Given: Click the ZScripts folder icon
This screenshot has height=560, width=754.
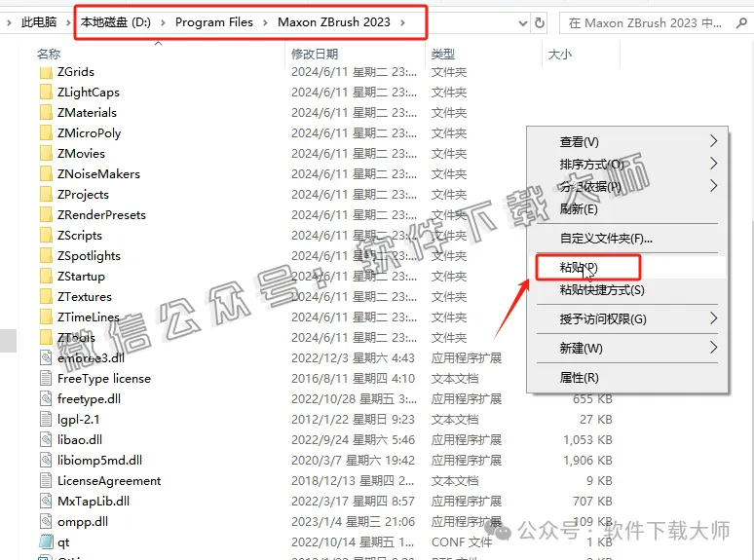Looking at the screenshot, I should 46,236.
